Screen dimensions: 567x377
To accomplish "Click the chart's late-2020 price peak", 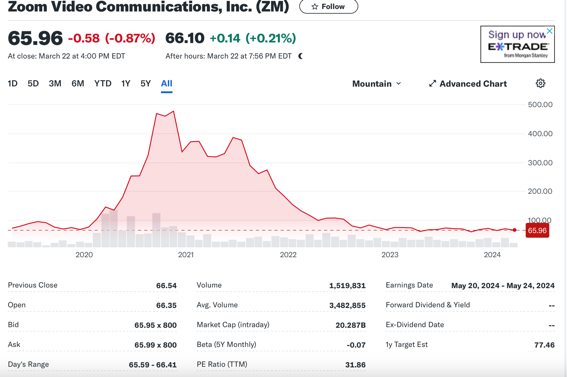I will (x=174, y=111).
